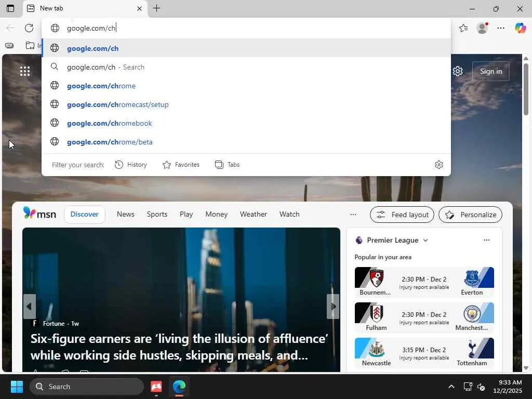Click the scrollbar down arrow

(x=526, y=368)
